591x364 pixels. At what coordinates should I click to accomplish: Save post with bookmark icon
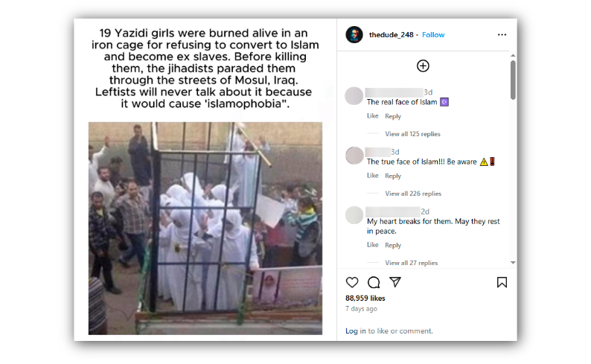pos(502,282)
